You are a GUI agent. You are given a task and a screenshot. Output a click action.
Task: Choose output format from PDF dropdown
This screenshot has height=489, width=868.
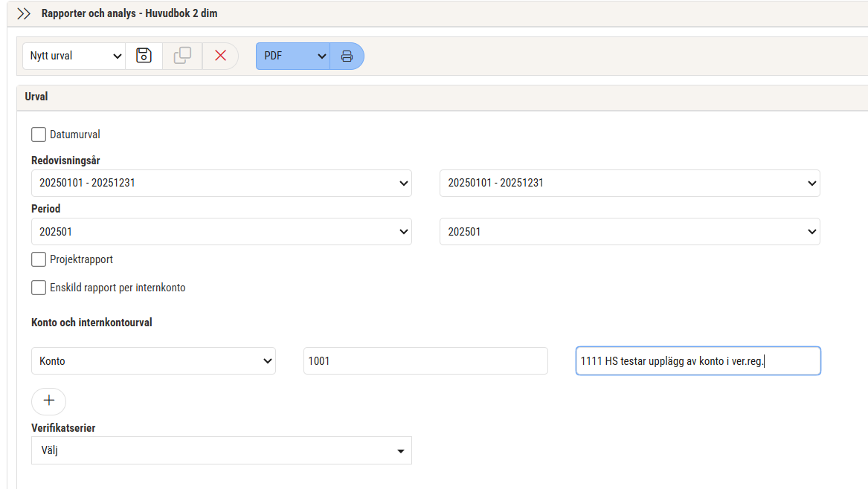pyautogui.click(x=293, y=56)
